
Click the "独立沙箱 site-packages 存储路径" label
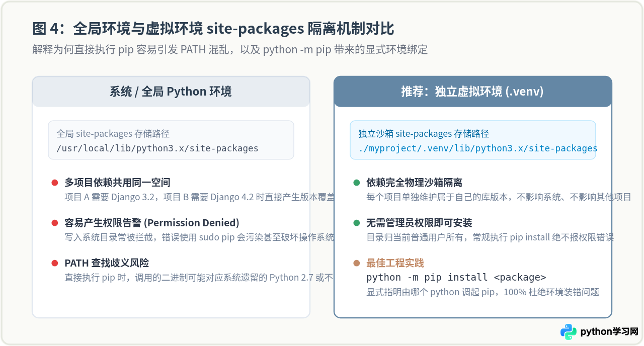coord(424,134)
